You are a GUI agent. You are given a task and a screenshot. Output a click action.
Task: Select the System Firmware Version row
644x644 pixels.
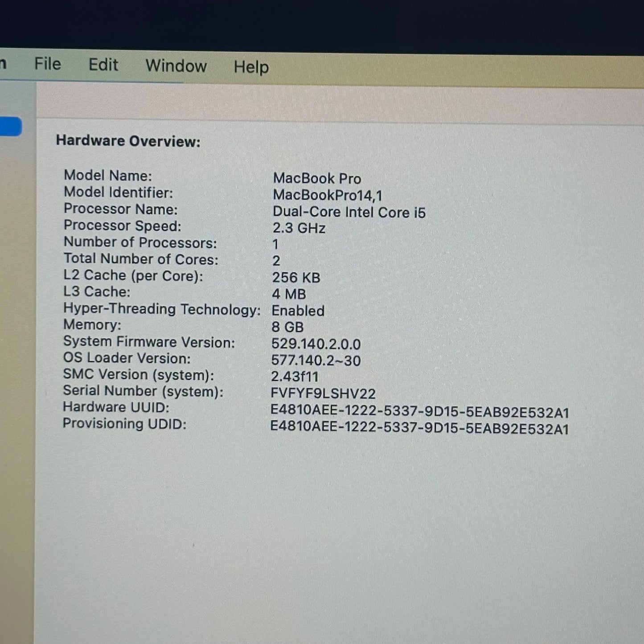pyautogui.click(x=149, y=342)
